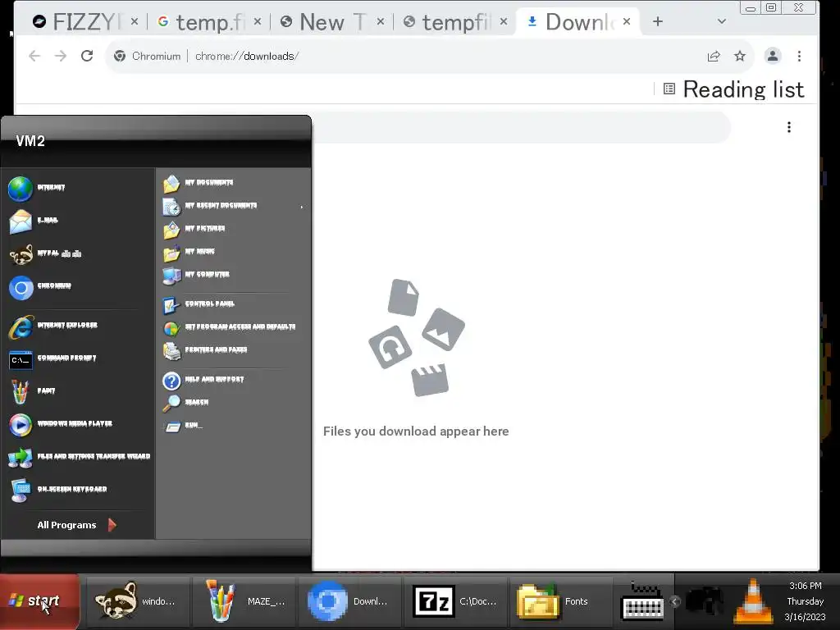Click the keyboard icon in taskbar

(641, 601)
